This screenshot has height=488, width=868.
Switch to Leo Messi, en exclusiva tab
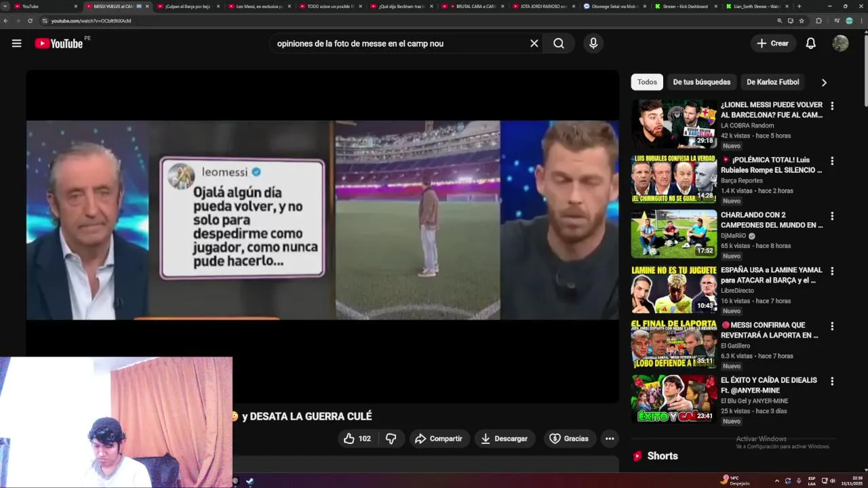(x=259, y=6)
